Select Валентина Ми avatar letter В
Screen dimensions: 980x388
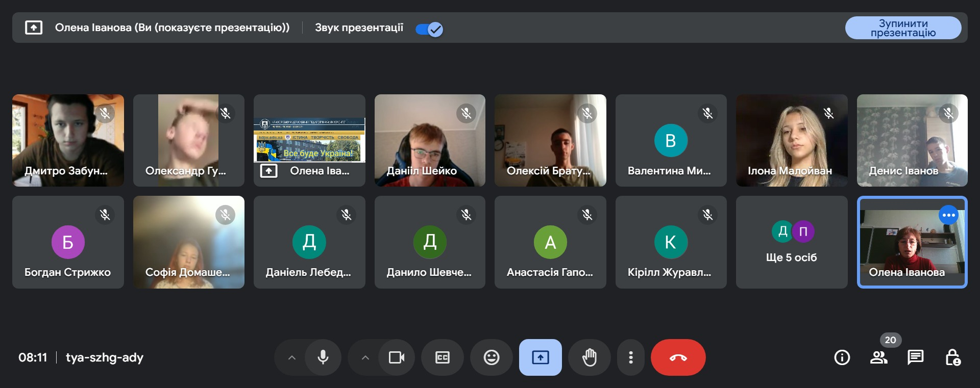(671, 140)
